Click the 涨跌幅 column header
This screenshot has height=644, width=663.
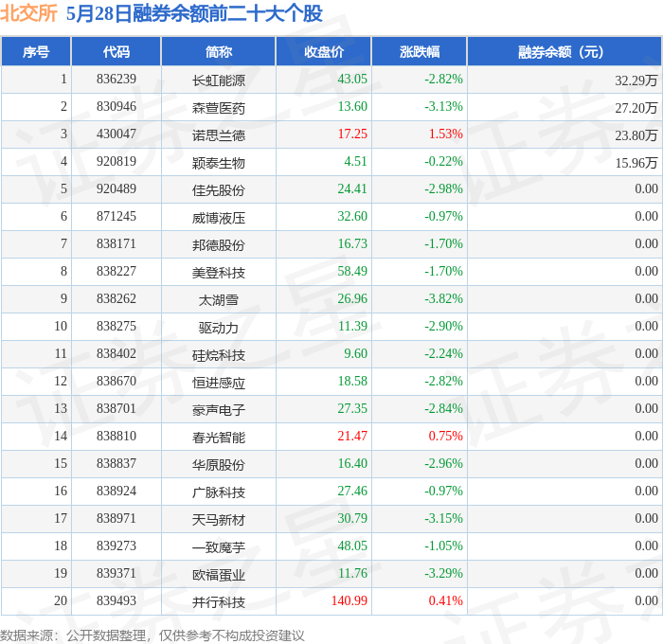coord(420,51)
